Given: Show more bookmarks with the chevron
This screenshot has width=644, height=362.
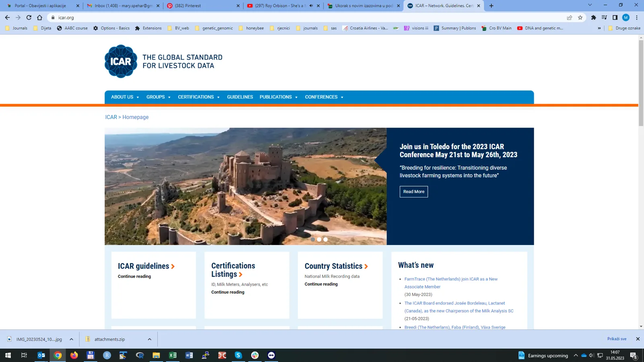Looking at the screenshot, I should point(599,28).
